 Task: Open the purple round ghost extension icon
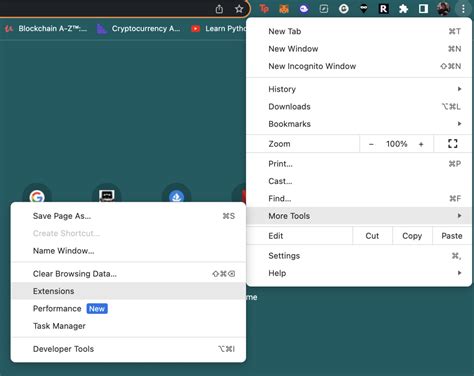(x=304, y=9)
